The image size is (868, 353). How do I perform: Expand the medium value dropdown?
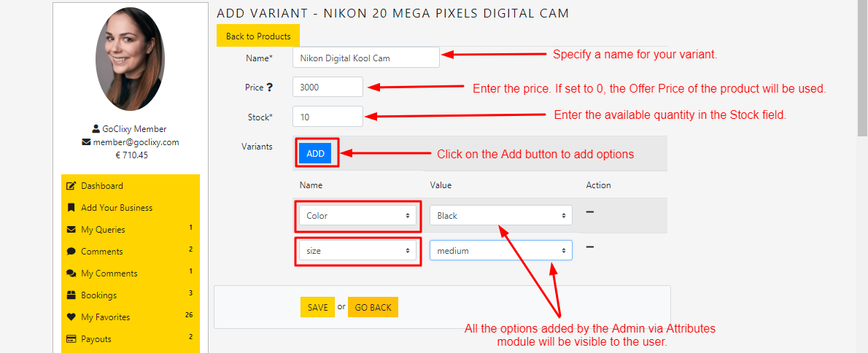point(500,251)
